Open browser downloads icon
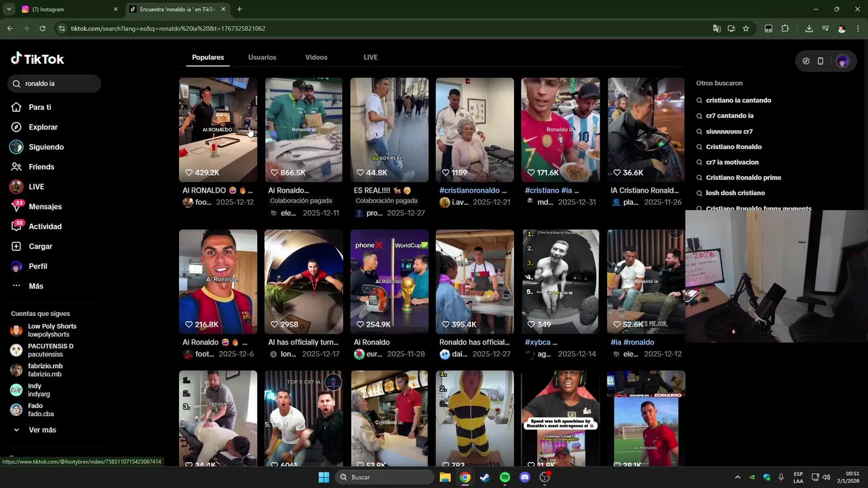 pos(809,28)
